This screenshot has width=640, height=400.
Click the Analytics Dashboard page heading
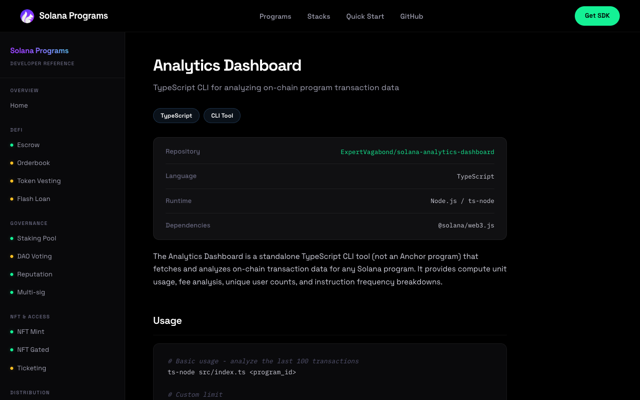click(227, 65)
